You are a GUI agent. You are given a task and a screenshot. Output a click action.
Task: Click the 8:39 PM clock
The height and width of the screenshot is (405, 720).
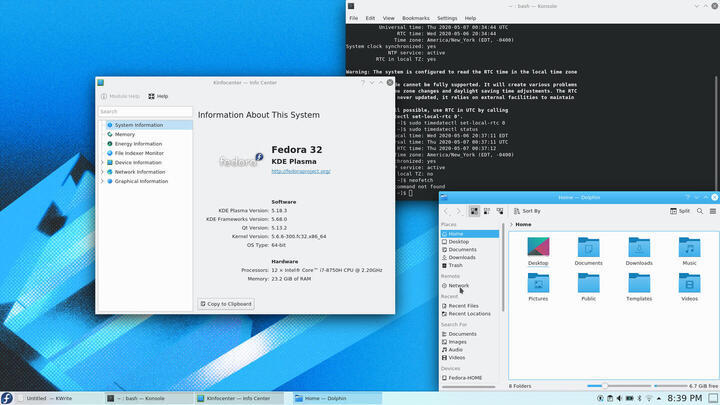point(685,398)
